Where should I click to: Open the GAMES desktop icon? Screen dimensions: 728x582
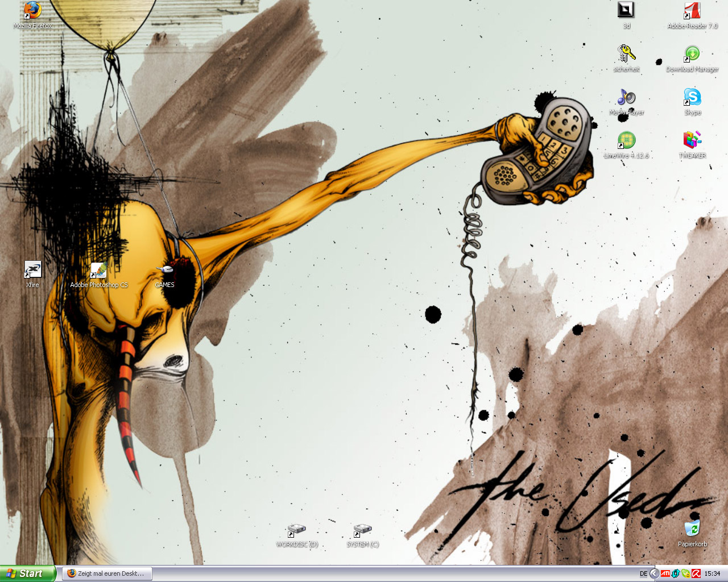click(165, 275)
